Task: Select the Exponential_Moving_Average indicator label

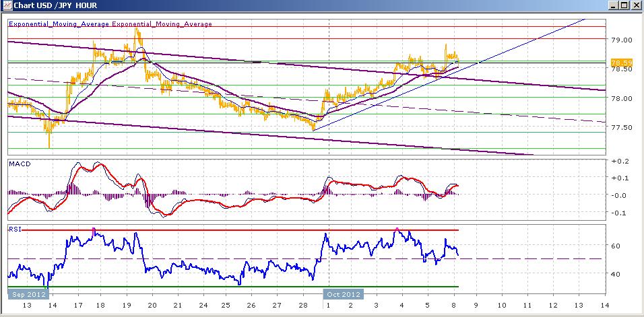Action: tap(110, 24)
